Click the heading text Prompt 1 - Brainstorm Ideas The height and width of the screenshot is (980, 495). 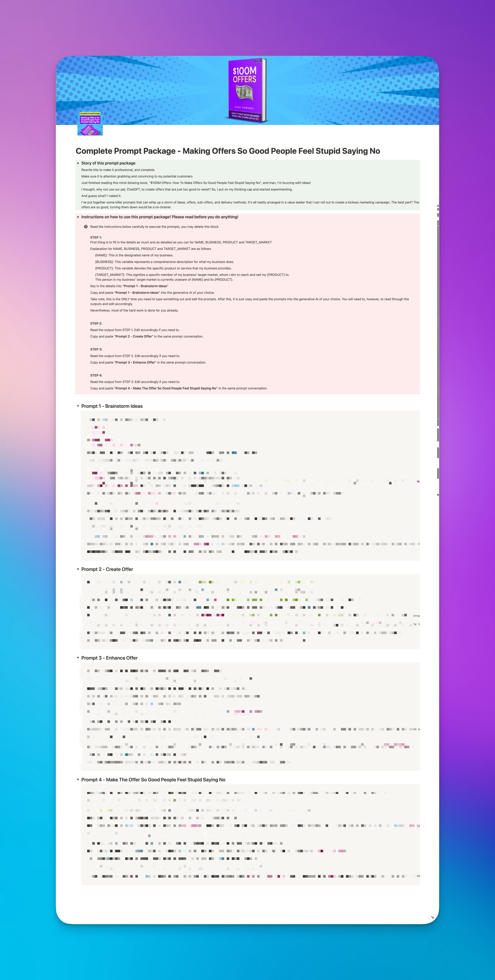pos(112,406)
